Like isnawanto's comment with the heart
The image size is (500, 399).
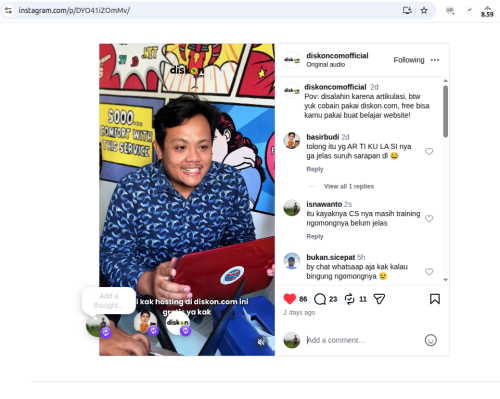click(x=429, y=219)
